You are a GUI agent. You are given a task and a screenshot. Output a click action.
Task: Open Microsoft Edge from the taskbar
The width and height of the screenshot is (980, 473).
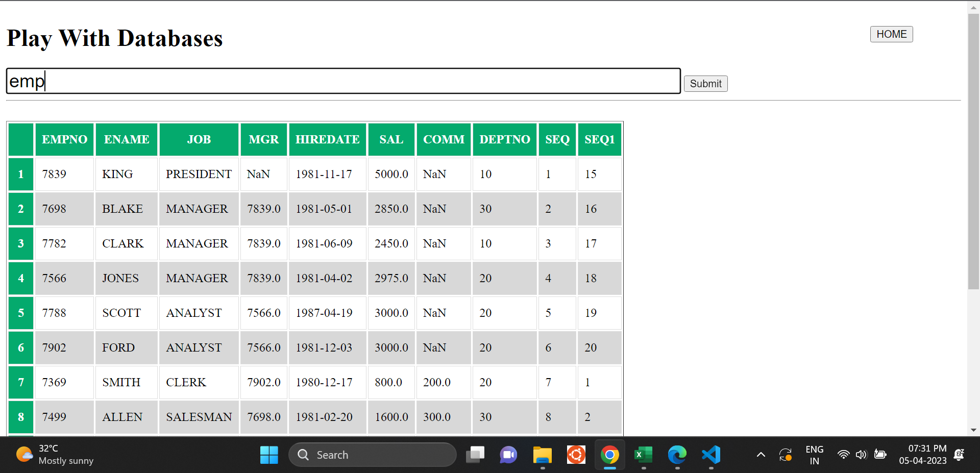tap(677, 455)
